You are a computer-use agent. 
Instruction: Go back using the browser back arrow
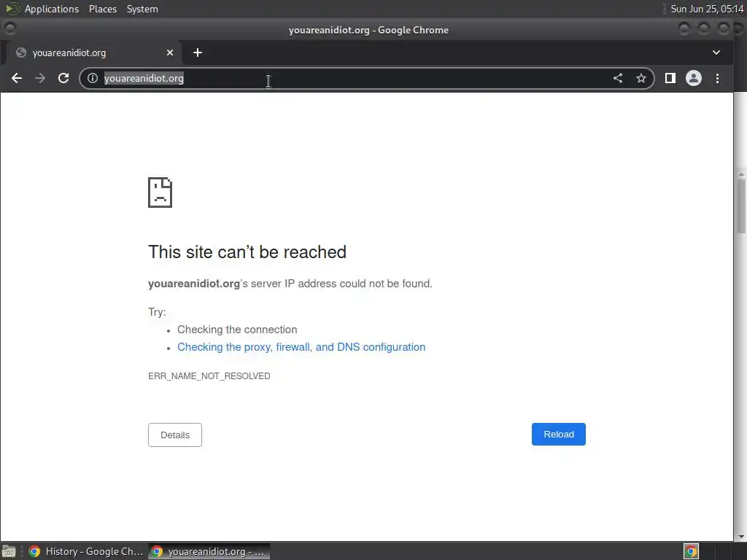coord(17,78)
